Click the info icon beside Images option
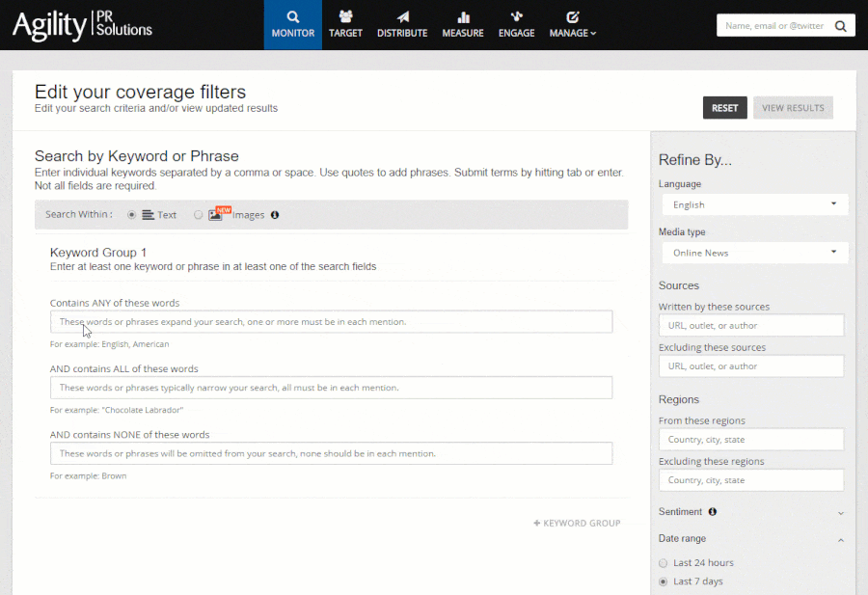 275,215
